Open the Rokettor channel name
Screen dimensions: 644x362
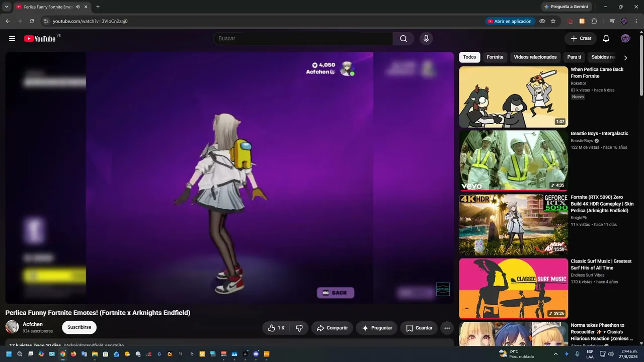[x=579, y=83]
